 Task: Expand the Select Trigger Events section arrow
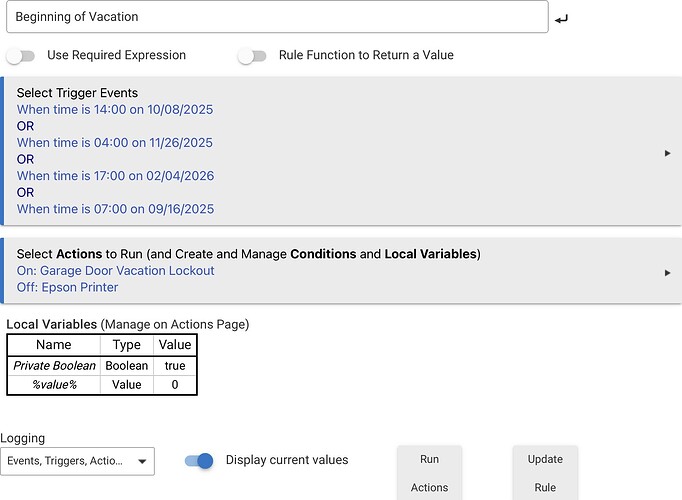[x=667, y=153]
